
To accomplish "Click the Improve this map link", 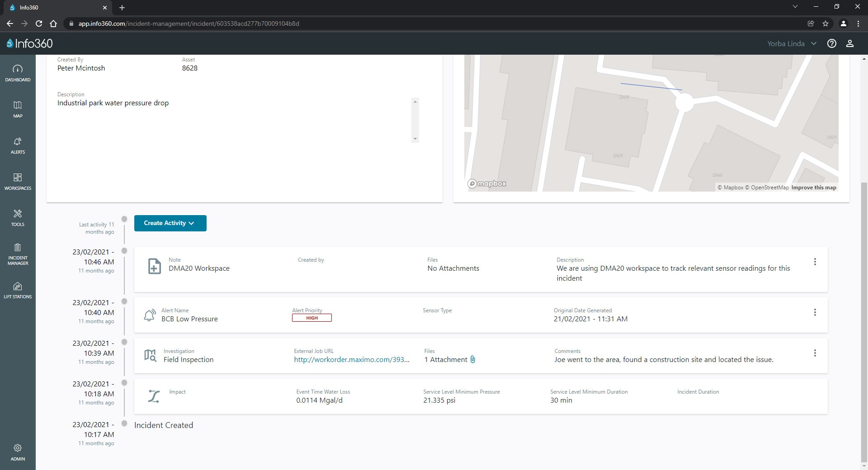I will [813, 188].
